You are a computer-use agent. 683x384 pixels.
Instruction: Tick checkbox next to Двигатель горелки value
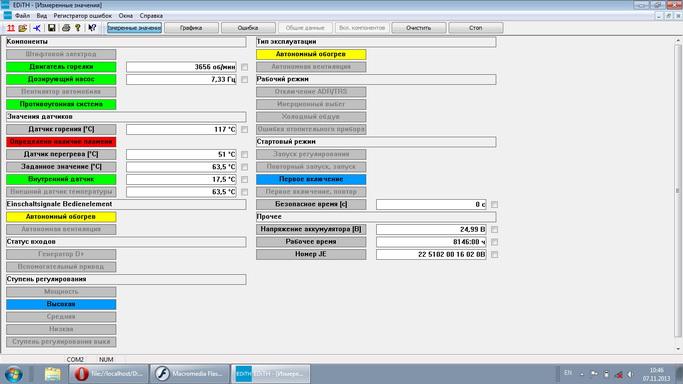pos(244,67)
